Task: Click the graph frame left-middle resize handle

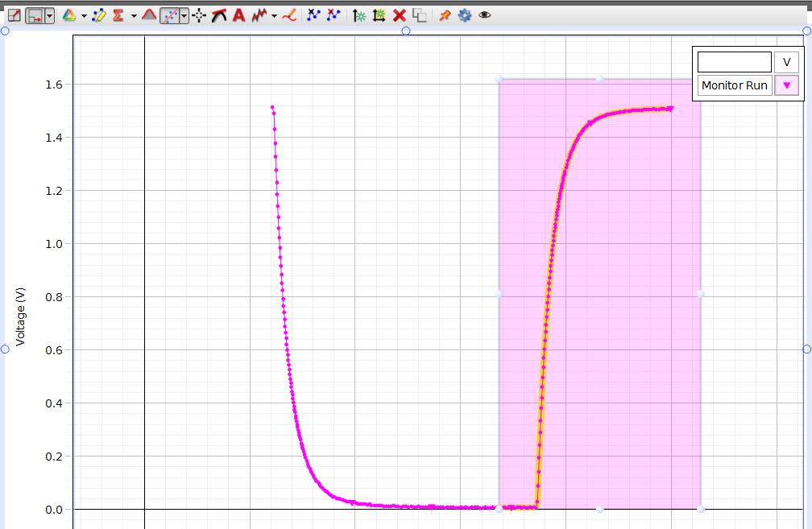Action: coord(5,349)
